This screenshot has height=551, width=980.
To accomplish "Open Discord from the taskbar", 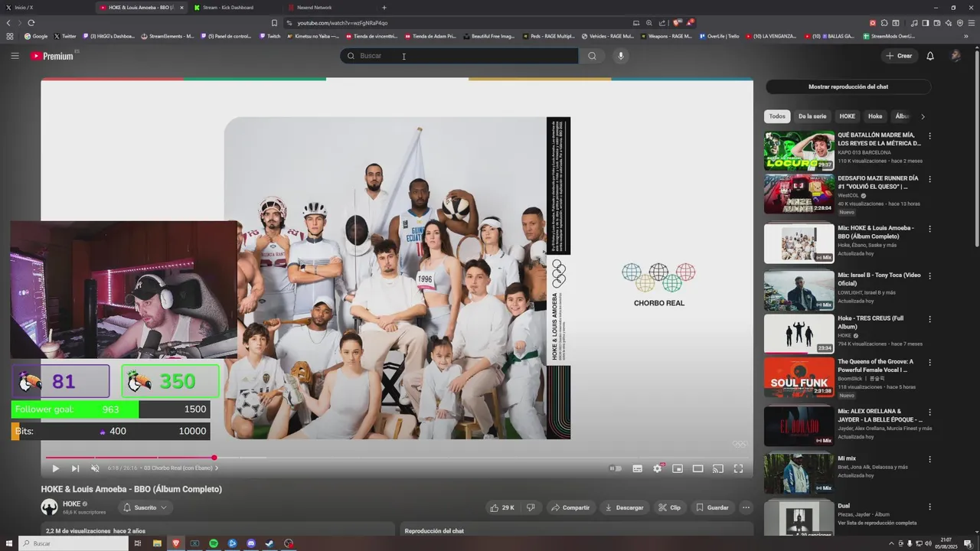I will (251, 543).
